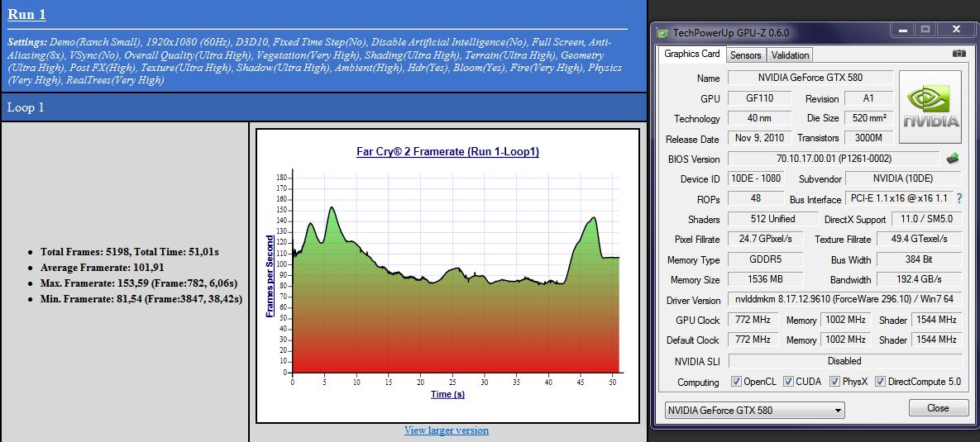Click the camera screenshot icon in GPU-Z
This screenshot has width=980, height=442.
958,54
